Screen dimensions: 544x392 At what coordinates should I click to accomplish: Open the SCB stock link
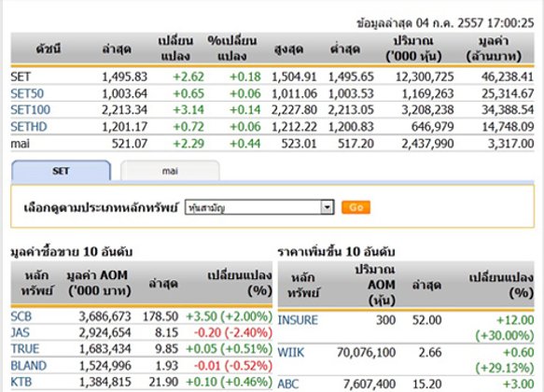(21, 316)
